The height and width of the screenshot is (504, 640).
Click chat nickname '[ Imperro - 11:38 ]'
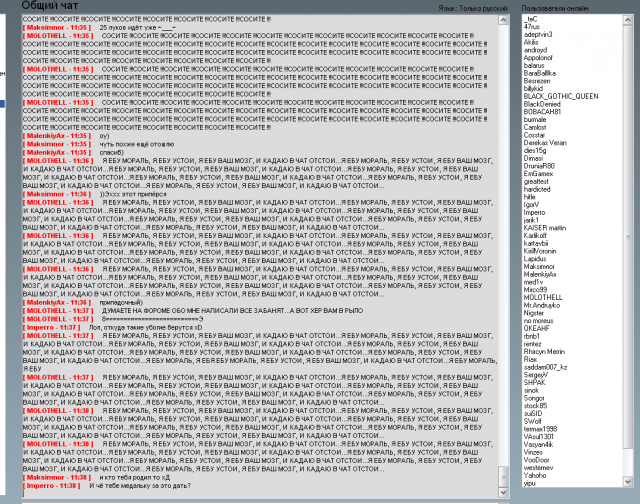51,486
